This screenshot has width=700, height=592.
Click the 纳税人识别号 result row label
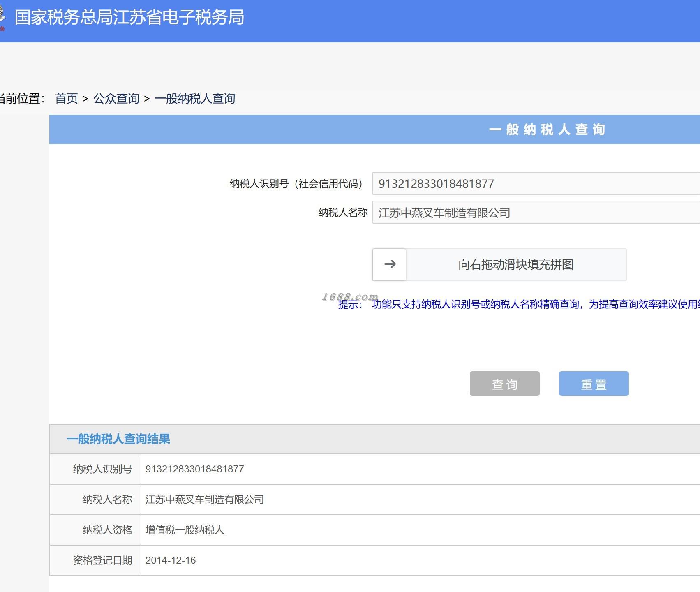103,469
